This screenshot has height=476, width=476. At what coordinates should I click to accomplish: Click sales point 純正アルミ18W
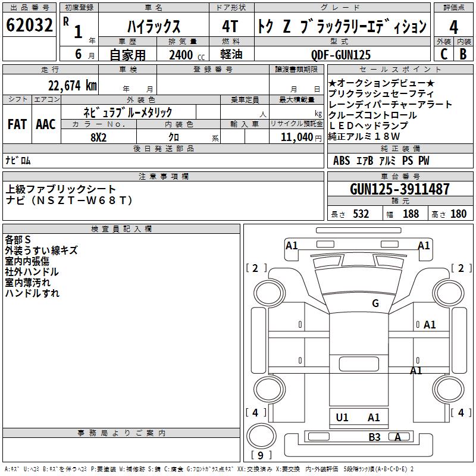tap(364, 136)
